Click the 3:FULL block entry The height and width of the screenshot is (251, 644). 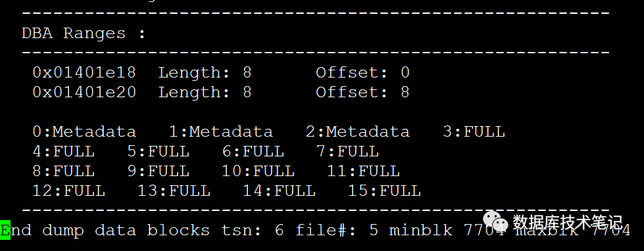click(x=474, y=131)
